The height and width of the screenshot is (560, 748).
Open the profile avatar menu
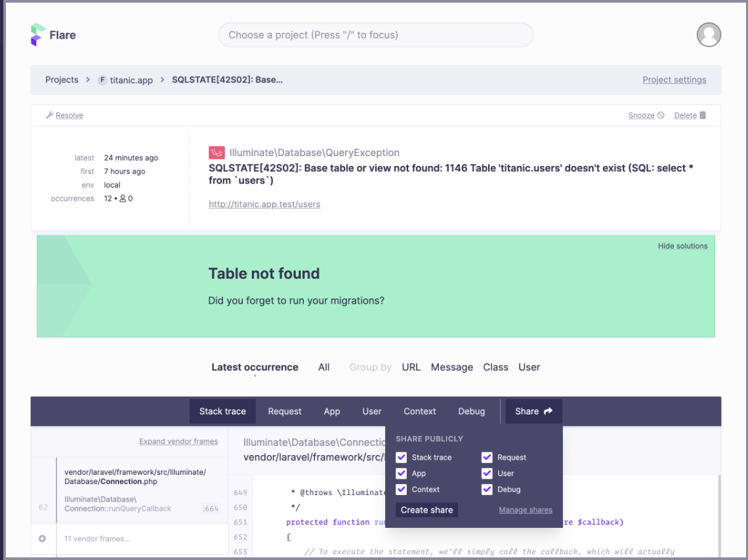coord(709,35)
